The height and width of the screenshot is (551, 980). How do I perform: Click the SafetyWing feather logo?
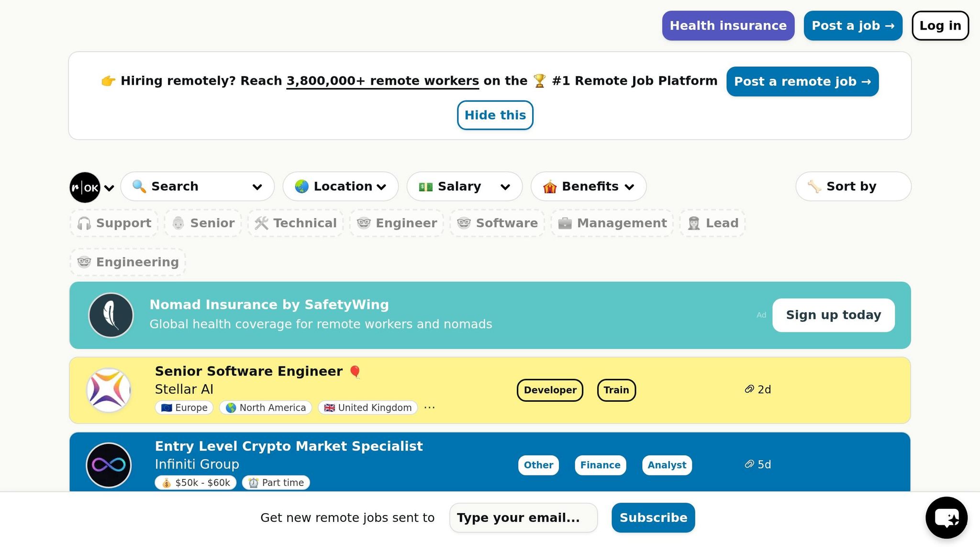tap(111, 315)
